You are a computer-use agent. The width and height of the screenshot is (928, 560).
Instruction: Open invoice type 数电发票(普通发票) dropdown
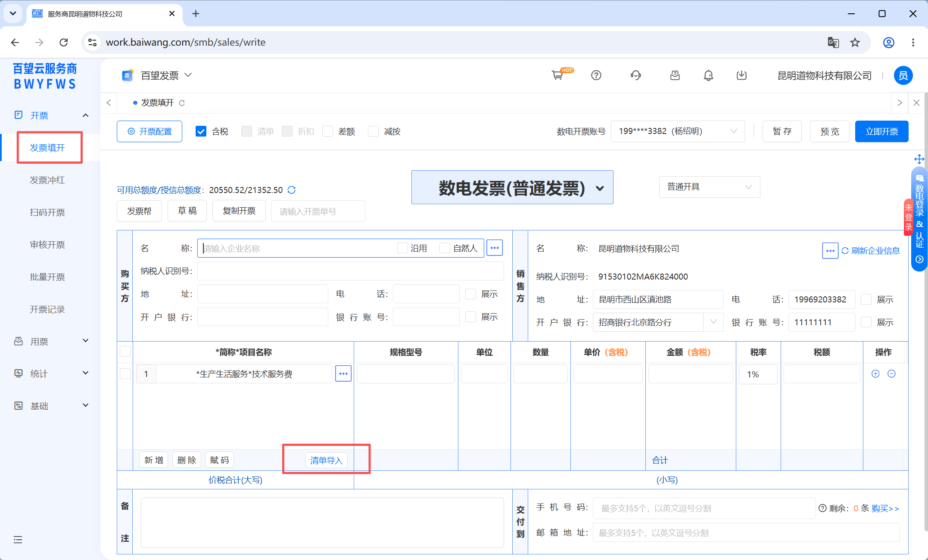coord(512,187)
